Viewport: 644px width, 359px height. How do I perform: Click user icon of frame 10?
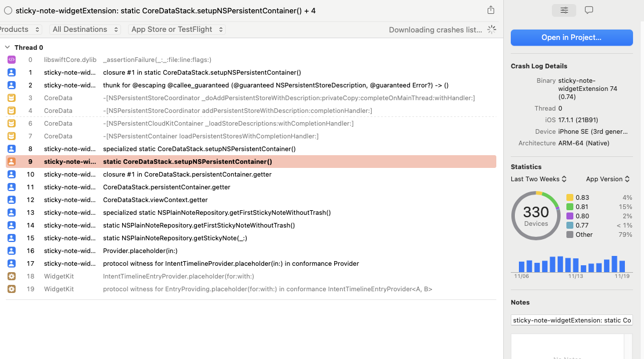[12, 174]
